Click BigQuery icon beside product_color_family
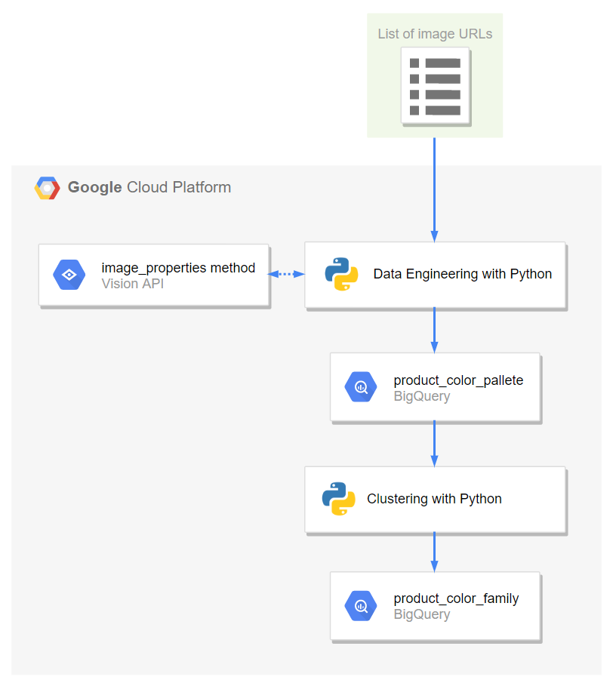Viewport: 616px width, 686px height. pos(361,606)
